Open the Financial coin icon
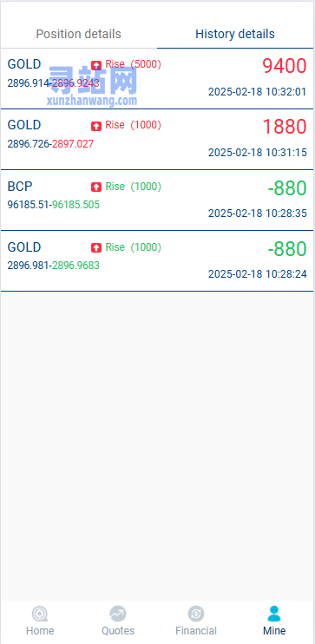This screenshot has width=315, height=644. tap(196, 614)
